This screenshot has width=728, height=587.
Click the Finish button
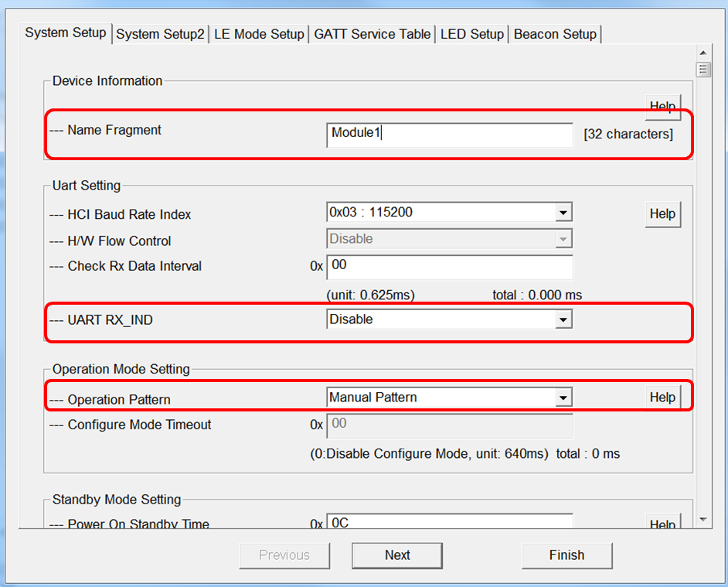tap(566, 555)
